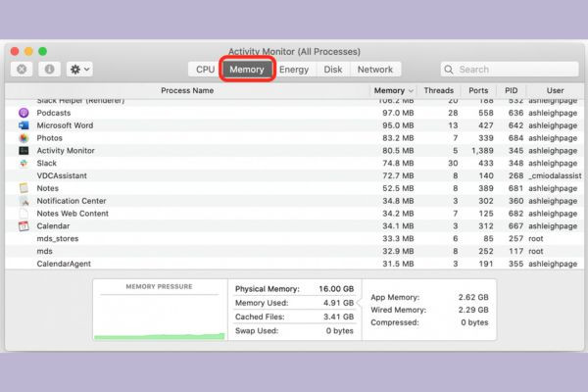Image resolution: width=588 pixels, height=392 pixels.
Task: Click the Notification Center icon
Action: point(24,201)
